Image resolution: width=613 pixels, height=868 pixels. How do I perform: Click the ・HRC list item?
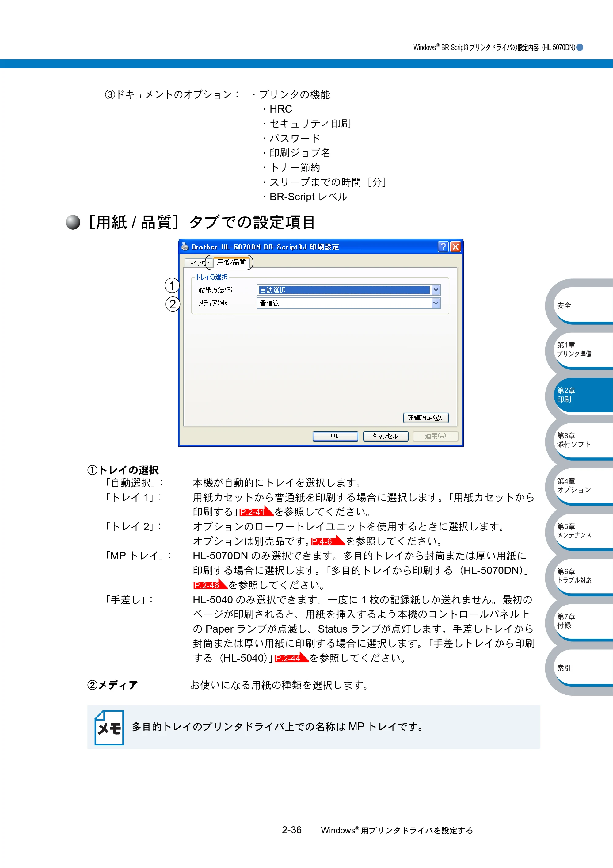277,109
